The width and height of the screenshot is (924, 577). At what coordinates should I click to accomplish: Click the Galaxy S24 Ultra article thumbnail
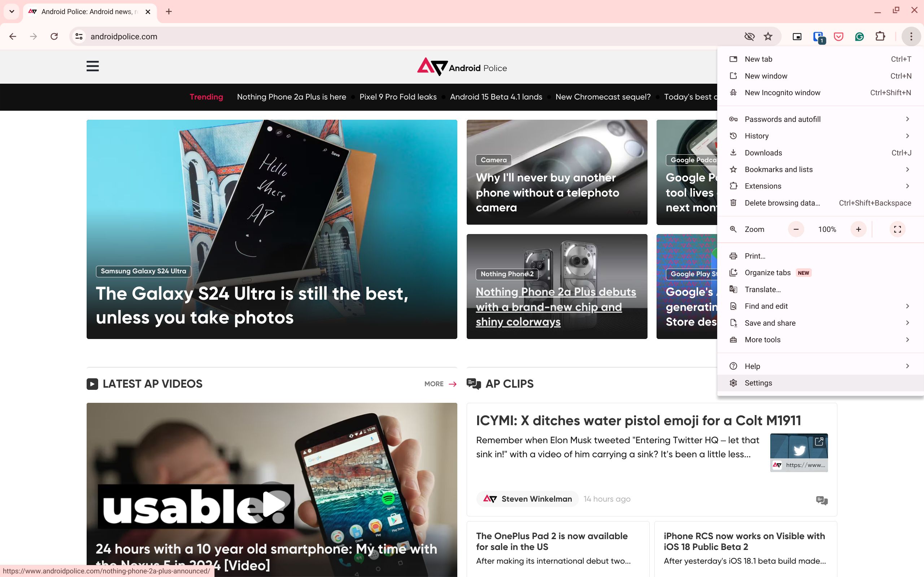[x=271, y=229]
